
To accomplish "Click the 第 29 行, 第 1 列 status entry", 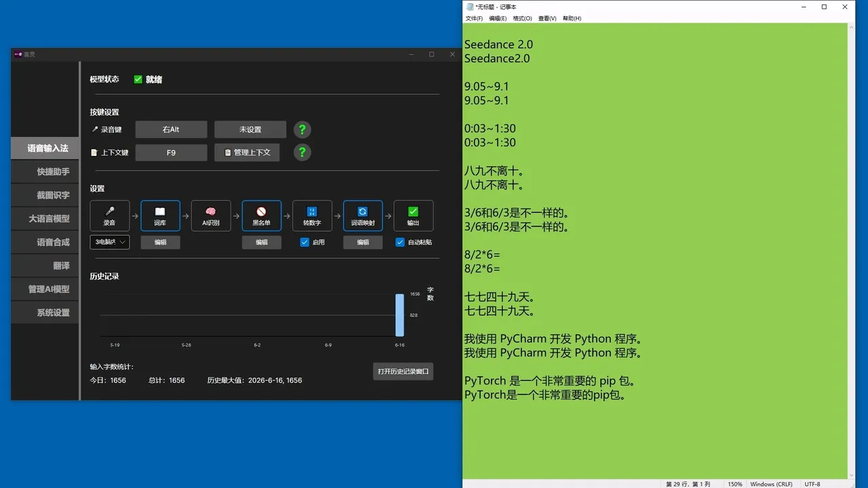I will pyautogui.click(x=688, y=484).
